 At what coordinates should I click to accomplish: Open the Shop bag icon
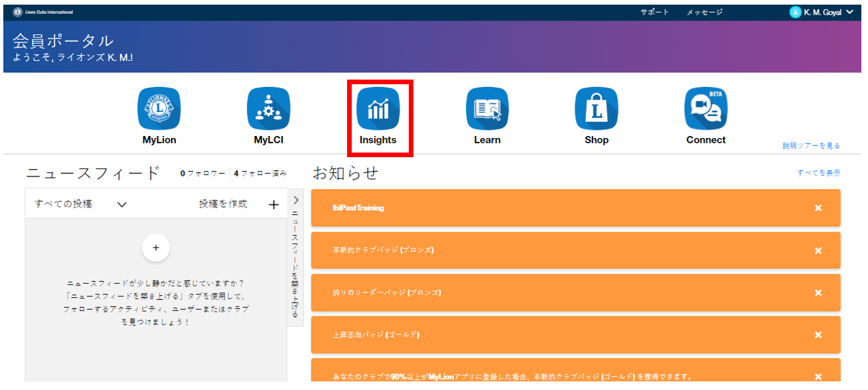click(597, 109)
